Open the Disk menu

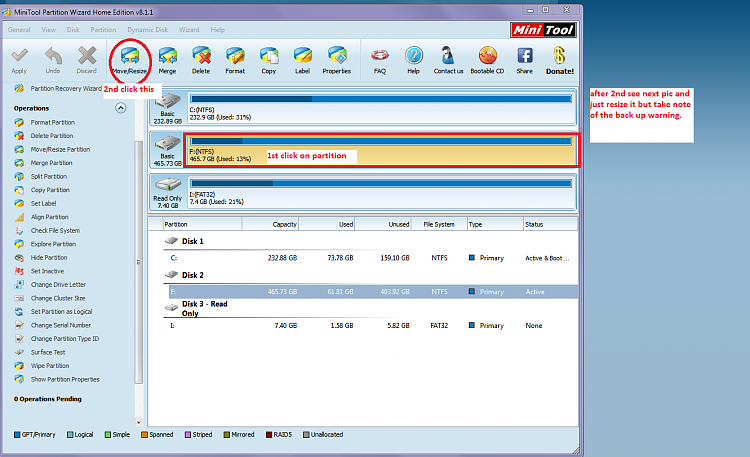(73, 30)
